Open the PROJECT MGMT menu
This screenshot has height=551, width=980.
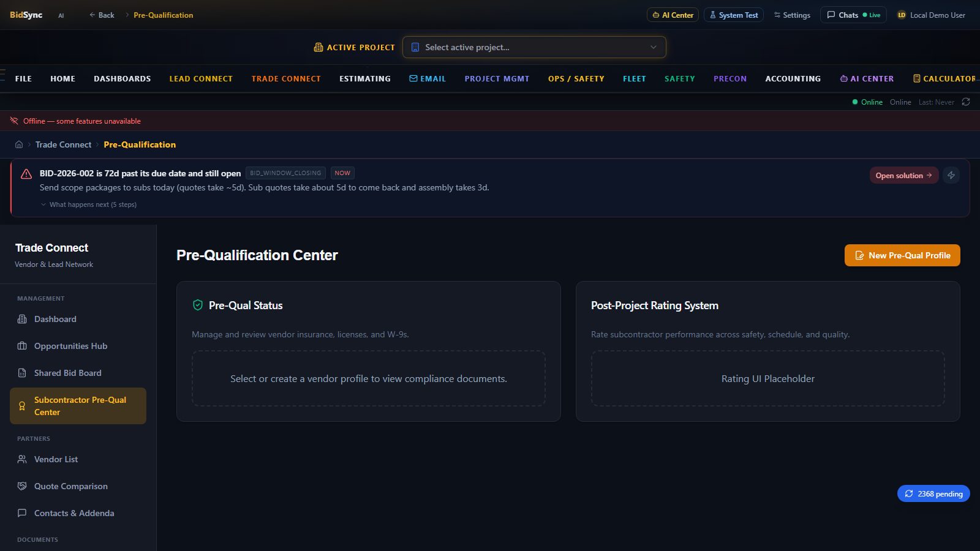click(x=497, y=78)
